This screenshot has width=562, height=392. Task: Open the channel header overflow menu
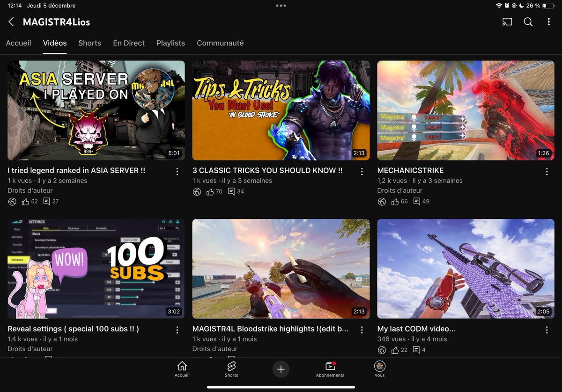click(x=548, y=22)
